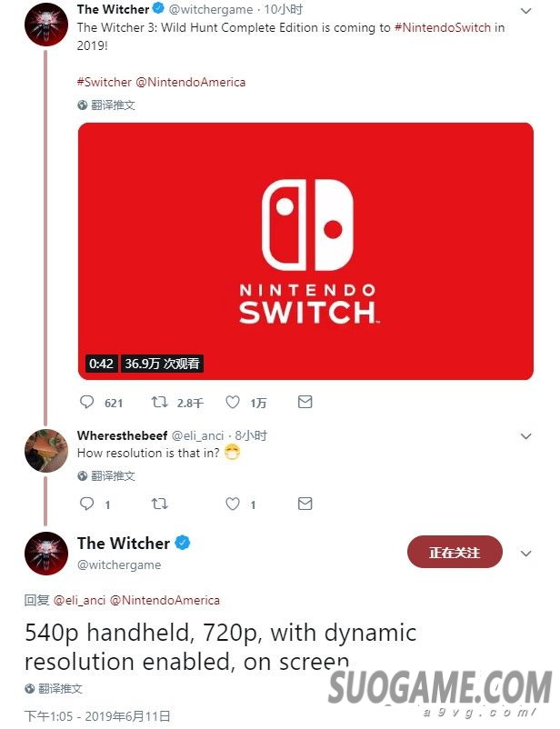560x729 pixels.
Task: Reply to Wheresthebeef's resolution question
Action: pyautogui.click(x=87, y=504)
